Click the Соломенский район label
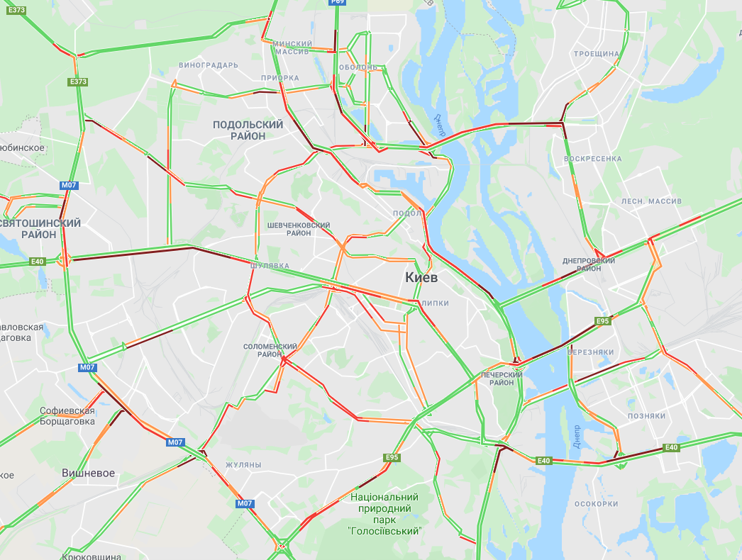The image size is (742, 560). (270, 350)
